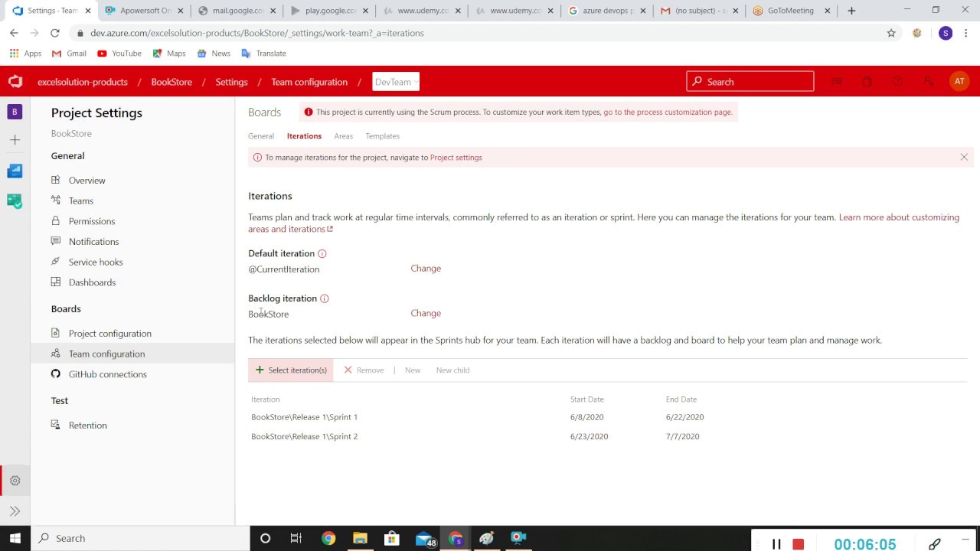This screenshot has width=980, height=551.
Task: Stop the screen recording
Action: tap(799, 544)
